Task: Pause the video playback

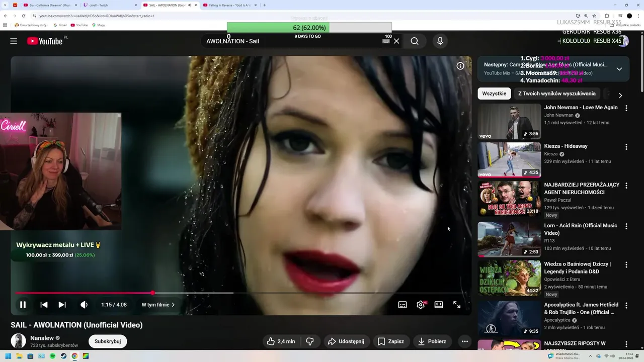Action: (x=23, y=305)
